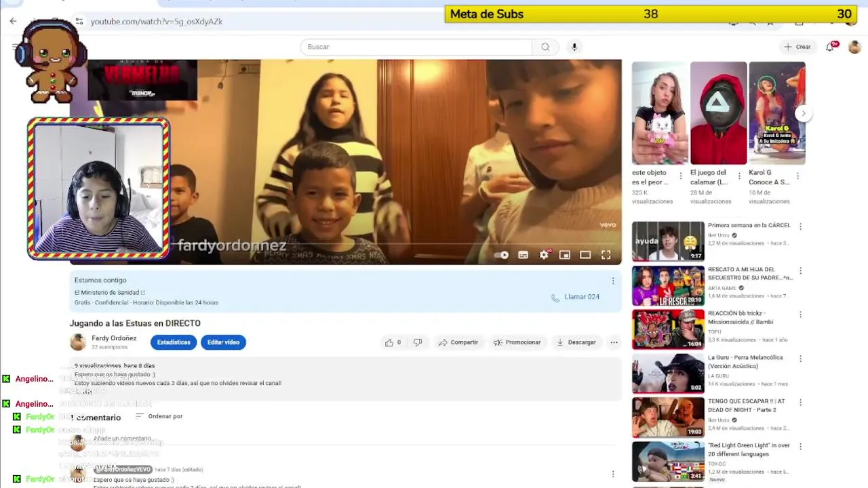Open comment options for FardyOrdoñezVEVO comment

pos(613,474)
